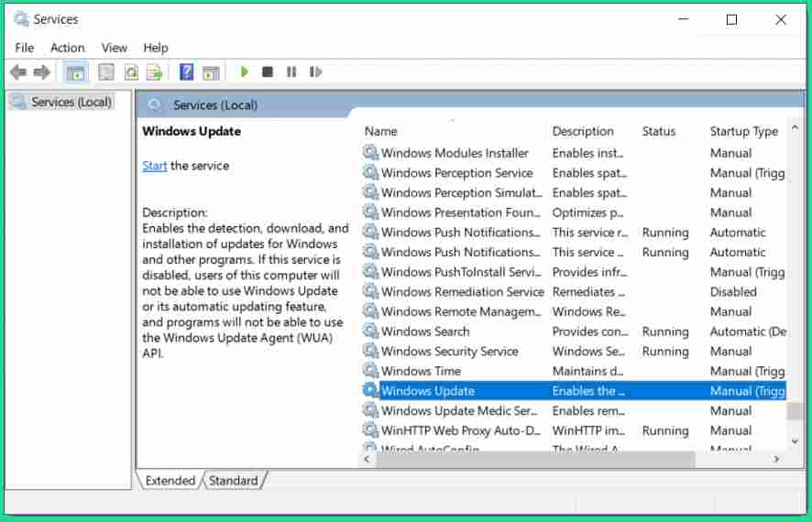This screenshot has width=812, height=522.
Task: Click the vertical scrollbar up arrow
Action: click(x=795, y=128)
